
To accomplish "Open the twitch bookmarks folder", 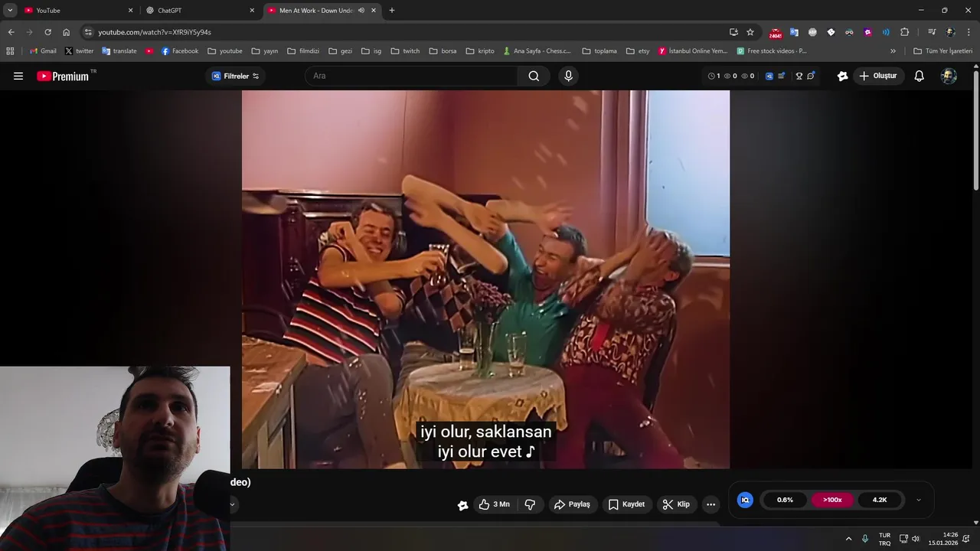I will pos(405,51).
